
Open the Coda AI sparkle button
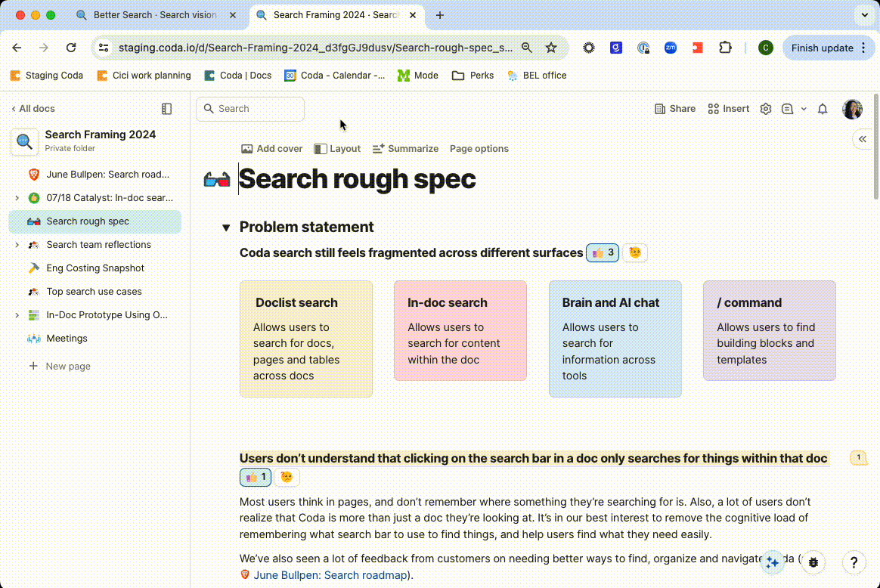click(772, 562)
